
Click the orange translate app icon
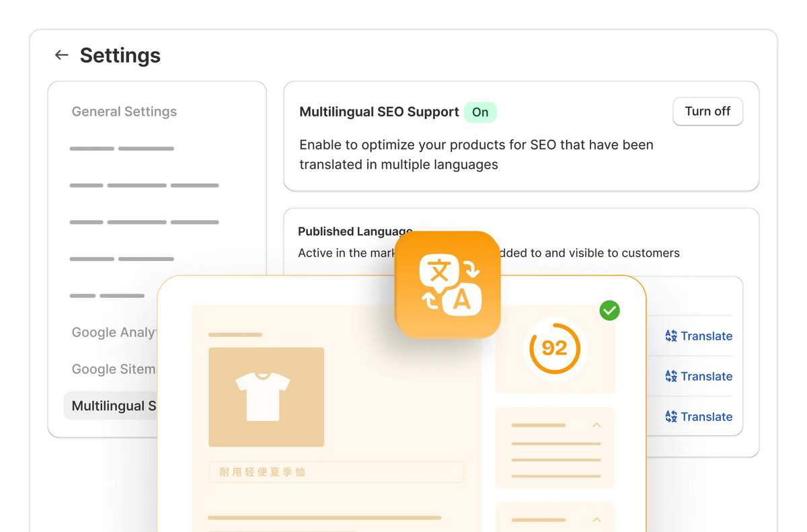448,284
